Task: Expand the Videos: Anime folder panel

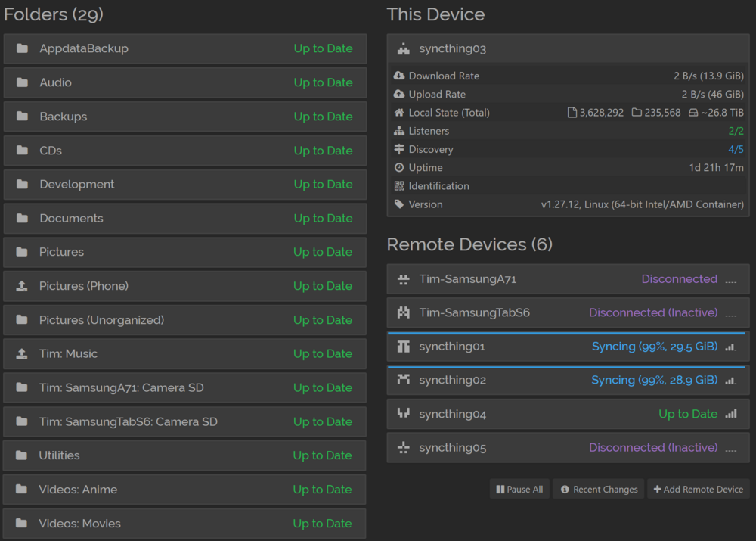Action: 184,490
